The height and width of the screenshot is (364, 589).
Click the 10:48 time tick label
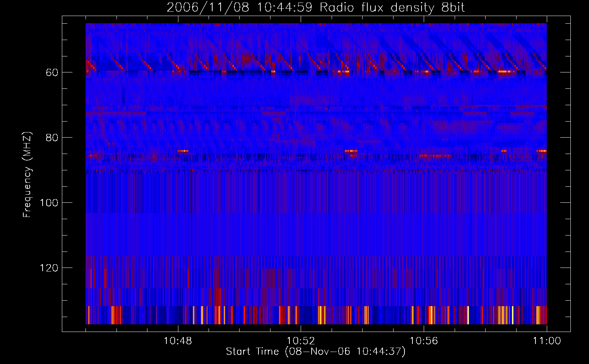[178, 341]
